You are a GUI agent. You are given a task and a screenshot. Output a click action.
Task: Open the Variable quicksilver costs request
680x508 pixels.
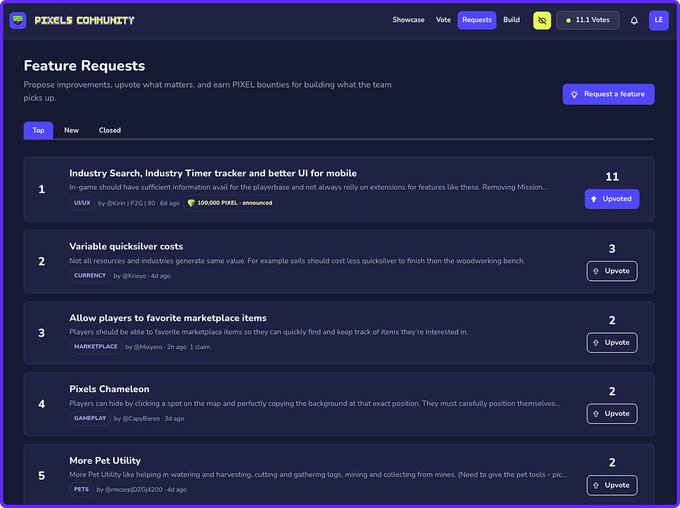click(x=126, y=246)
